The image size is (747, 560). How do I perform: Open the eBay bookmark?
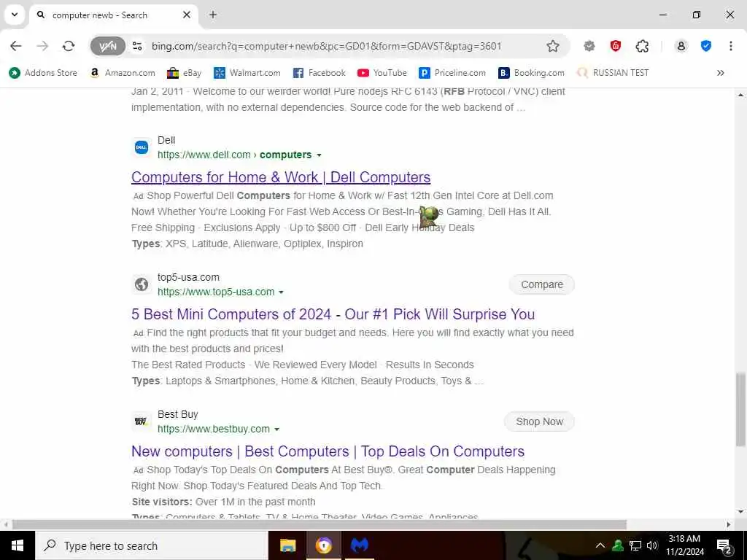pos(184,73)
